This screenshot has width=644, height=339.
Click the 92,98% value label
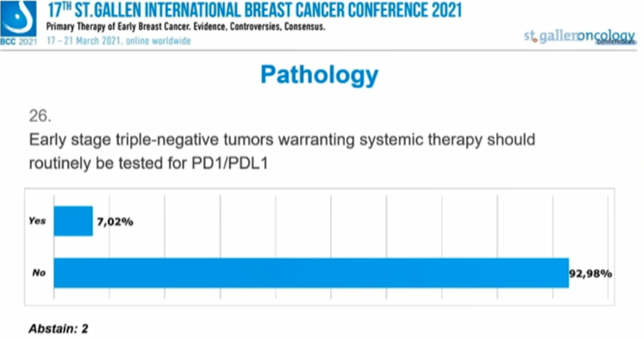click(x=590, y=273)
